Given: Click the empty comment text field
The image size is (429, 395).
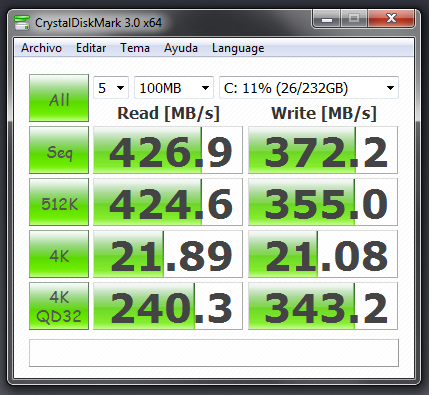Looking at the screenshot, I should (x=214, y=353).
